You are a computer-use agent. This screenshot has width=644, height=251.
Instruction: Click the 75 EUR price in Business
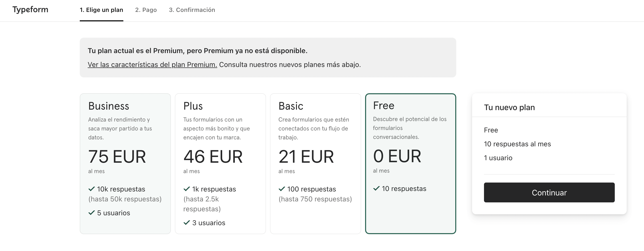coord(117,157)
